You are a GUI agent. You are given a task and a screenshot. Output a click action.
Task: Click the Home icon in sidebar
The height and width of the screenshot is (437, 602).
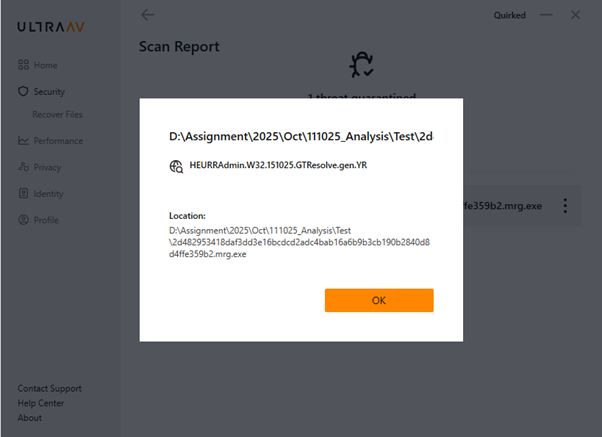22,65
